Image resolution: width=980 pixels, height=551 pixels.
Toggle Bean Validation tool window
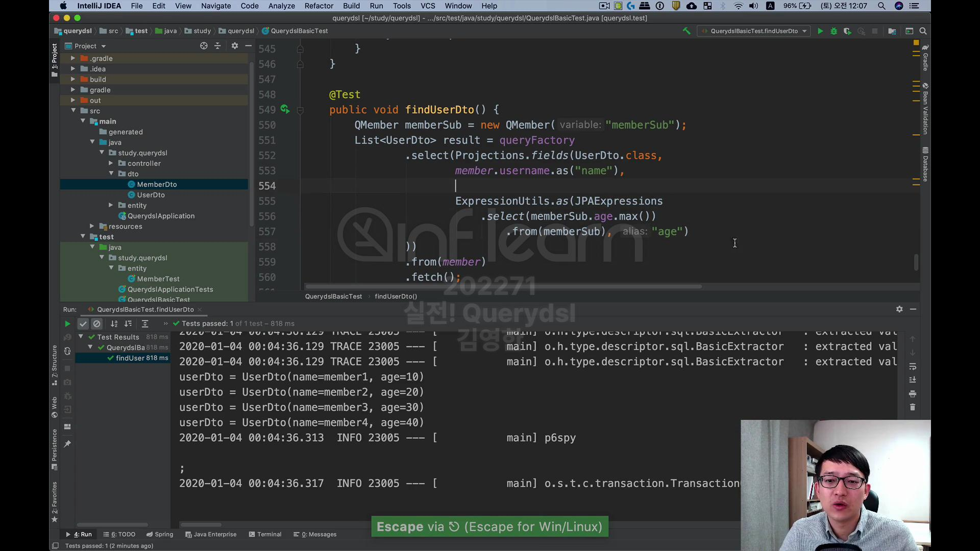tap(925, 109)
